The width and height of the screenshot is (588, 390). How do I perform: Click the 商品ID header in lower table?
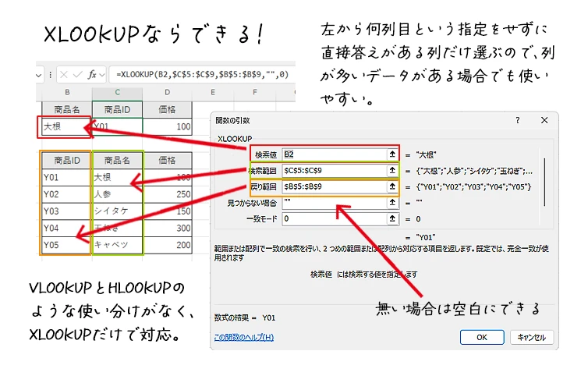[67, 161]
